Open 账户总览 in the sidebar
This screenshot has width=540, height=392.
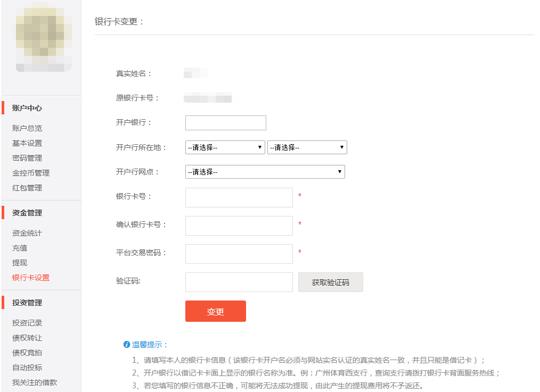click(27, 128)
